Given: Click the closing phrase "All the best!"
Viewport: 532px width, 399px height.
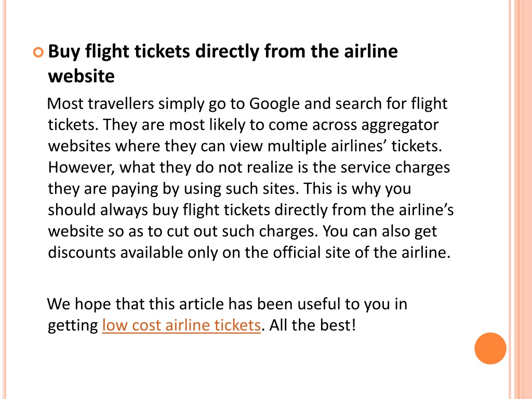Looking at the screenshot, I should coord(312,325).
